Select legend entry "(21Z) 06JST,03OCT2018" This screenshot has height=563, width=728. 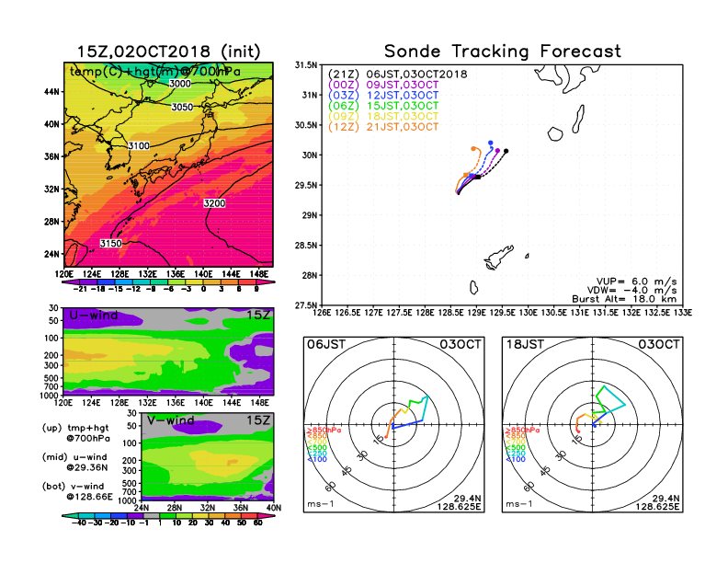click(x=397, y=75)
